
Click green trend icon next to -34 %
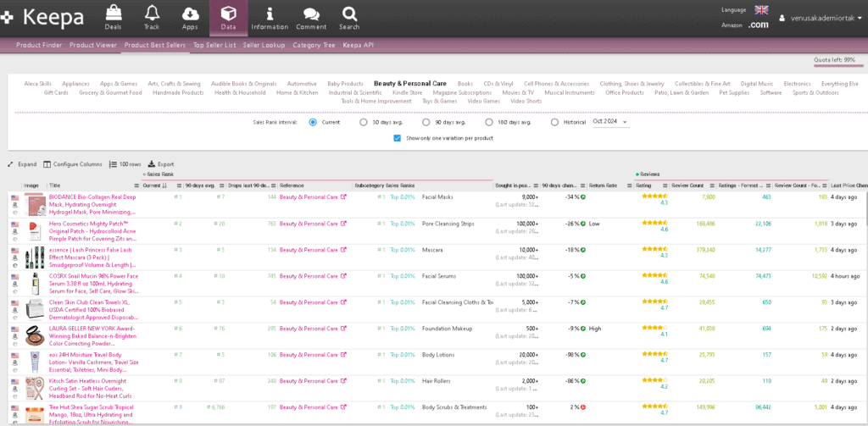(583, 197)
